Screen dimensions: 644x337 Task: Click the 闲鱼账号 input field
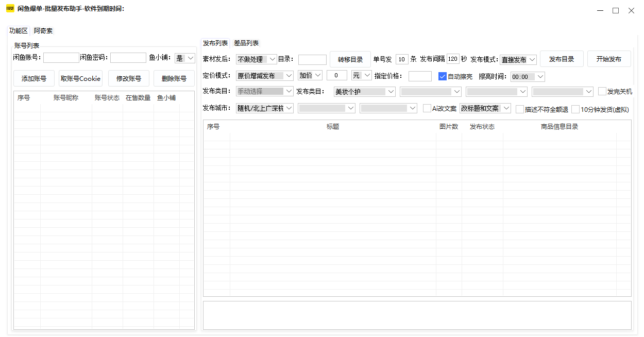pyautogui.click(x=61, y=58)
